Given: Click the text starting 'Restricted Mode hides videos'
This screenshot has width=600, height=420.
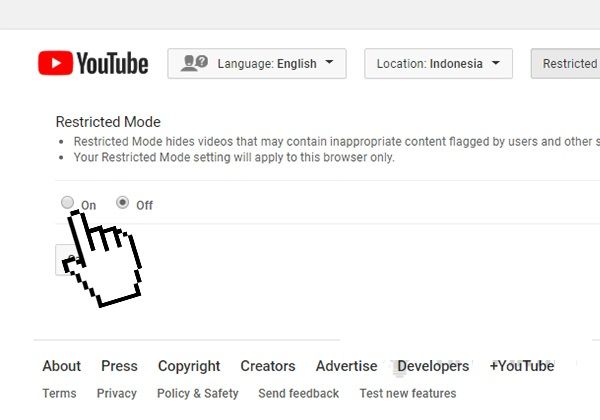Looking at the screenshot, I should click(x=337, y=142).
